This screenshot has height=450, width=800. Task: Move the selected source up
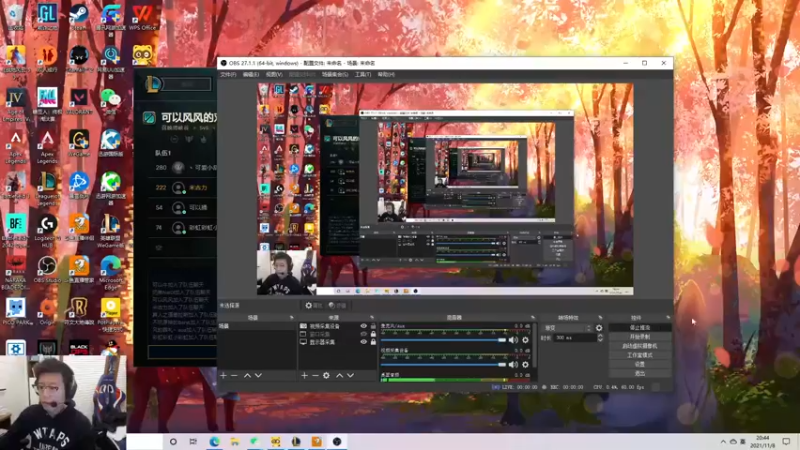coord(339,376)
